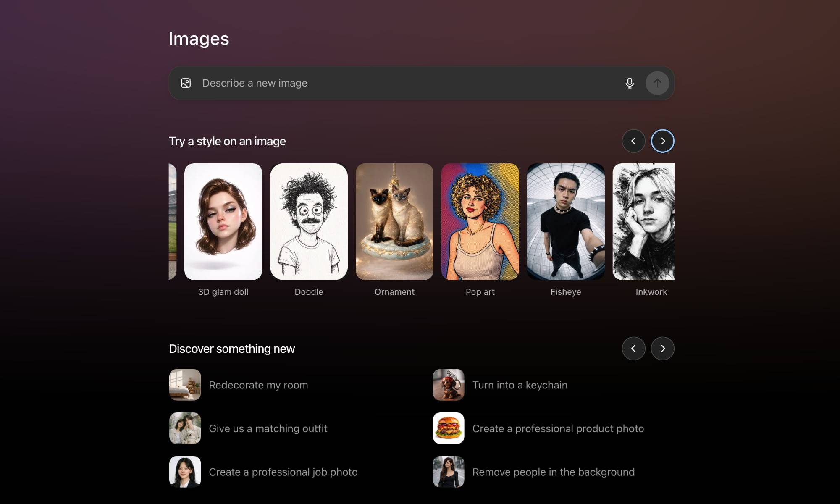Click the add image icon in prompt box
Image resolution: width=840 pixels, height=504 pixels.
pyautogui.click(x=186, y=83)
